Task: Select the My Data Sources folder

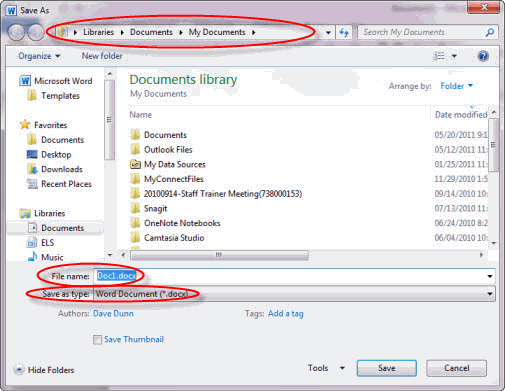Action: click(168, 164)
